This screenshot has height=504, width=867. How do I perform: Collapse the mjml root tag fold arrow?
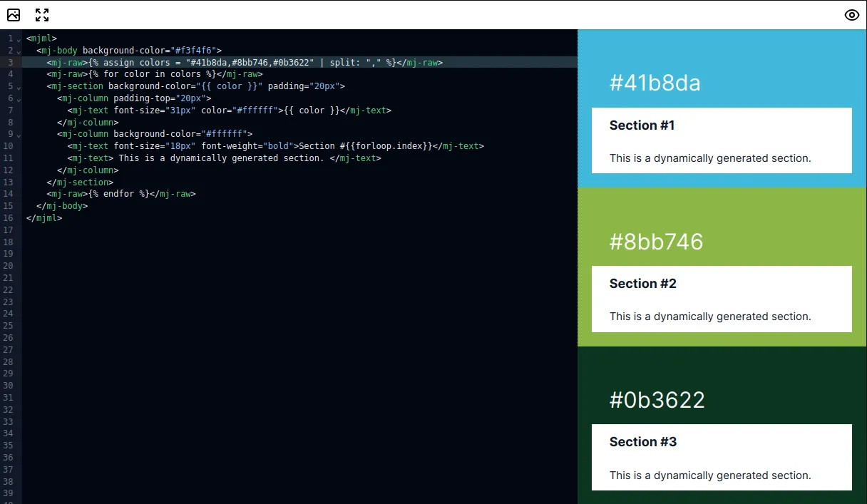click(x=19, y=39)
